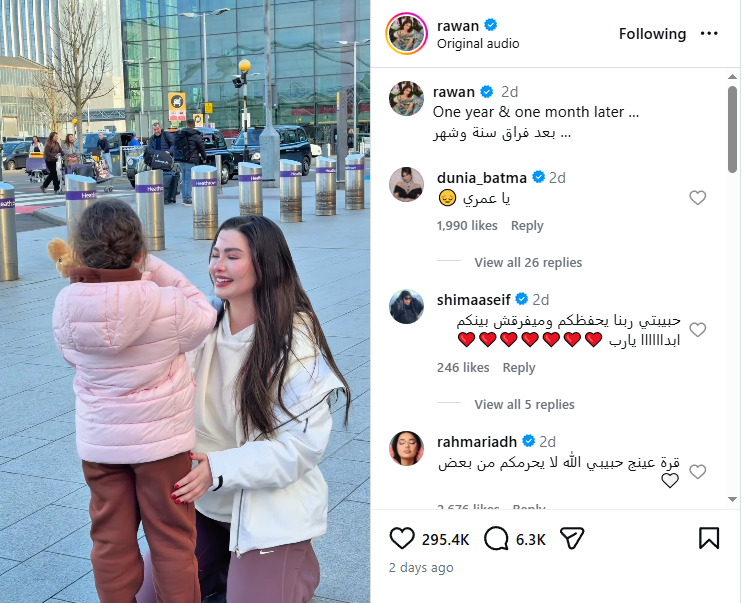Toggle the Following button
This screenshot has width=747, height=603.
pyautogui.click(x=652, y=34)
